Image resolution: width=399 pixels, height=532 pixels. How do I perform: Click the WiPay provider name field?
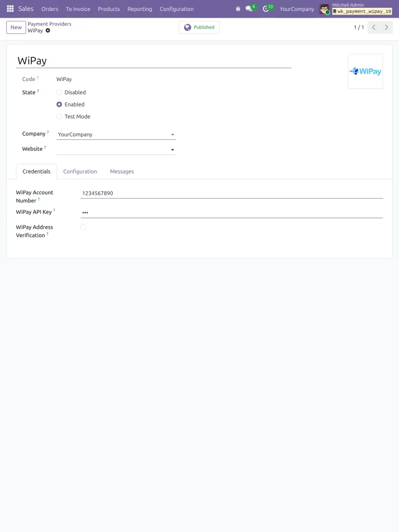pyautogui.click(x=154, y=61)
